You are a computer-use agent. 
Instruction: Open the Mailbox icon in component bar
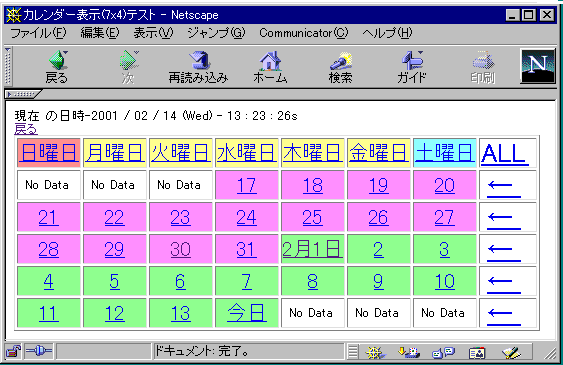click(x=409, y=352)
